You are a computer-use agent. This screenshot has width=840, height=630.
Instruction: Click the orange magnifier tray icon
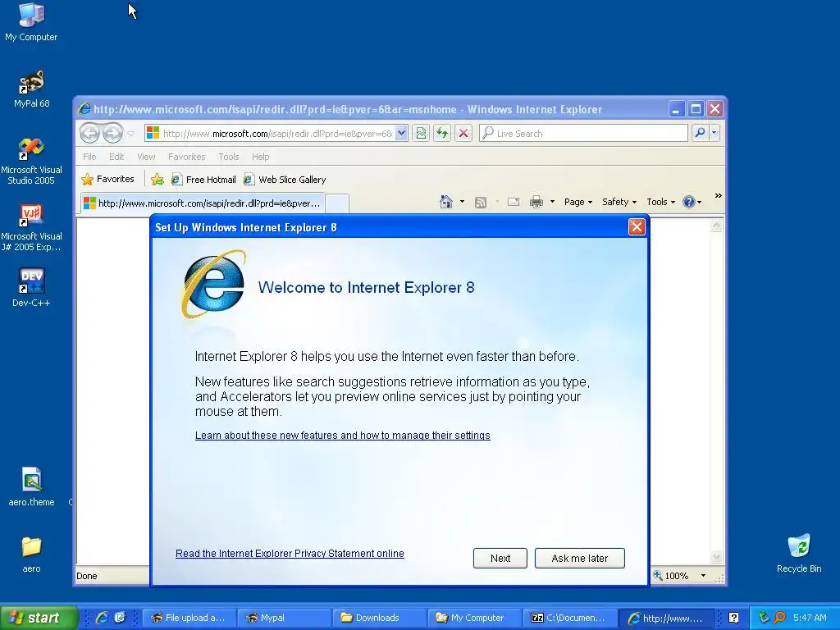click(780, 618)
